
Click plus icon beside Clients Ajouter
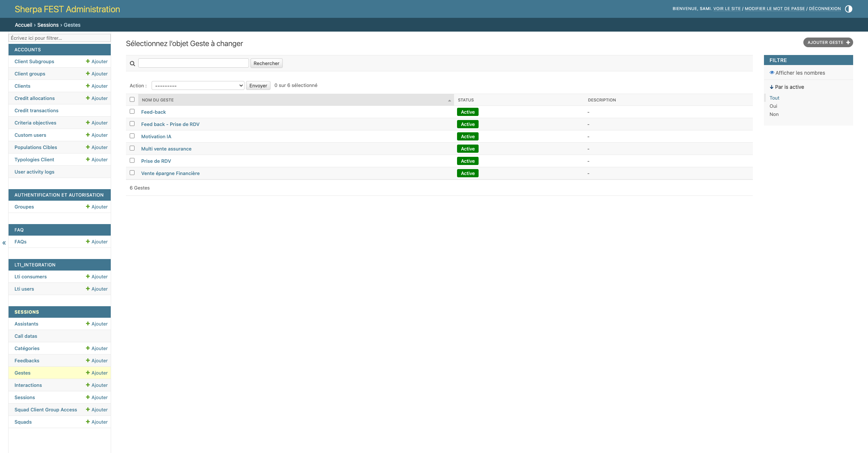[88, 86]
